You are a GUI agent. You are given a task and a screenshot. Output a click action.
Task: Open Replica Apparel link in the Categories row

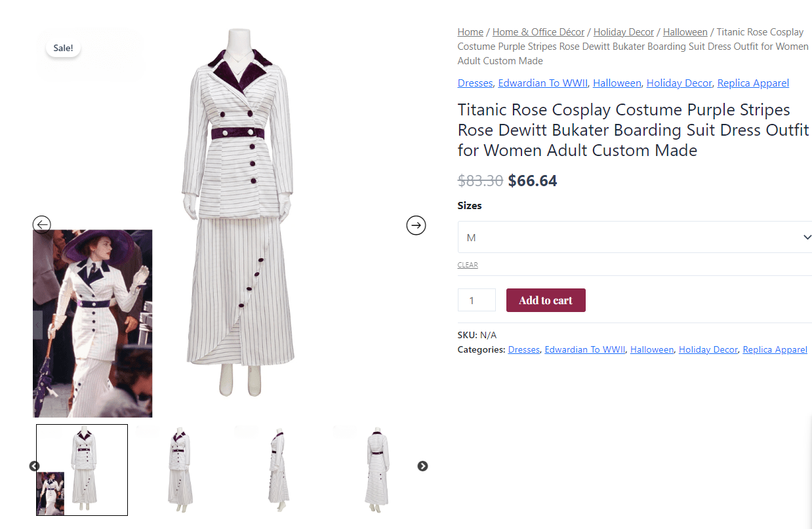pyautogui.click(x=775, y=349)
